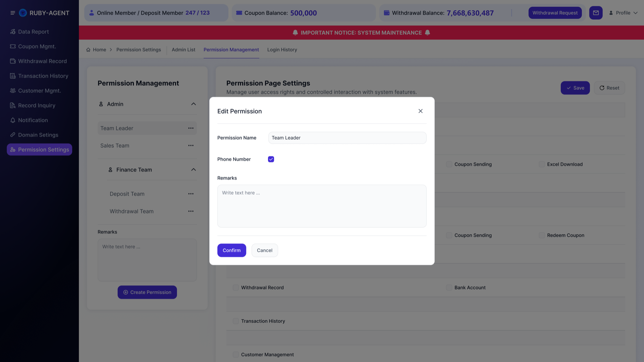Open the mail envelope icon button
The height and width of the screenshot is (362, 644).
(596, 13)
